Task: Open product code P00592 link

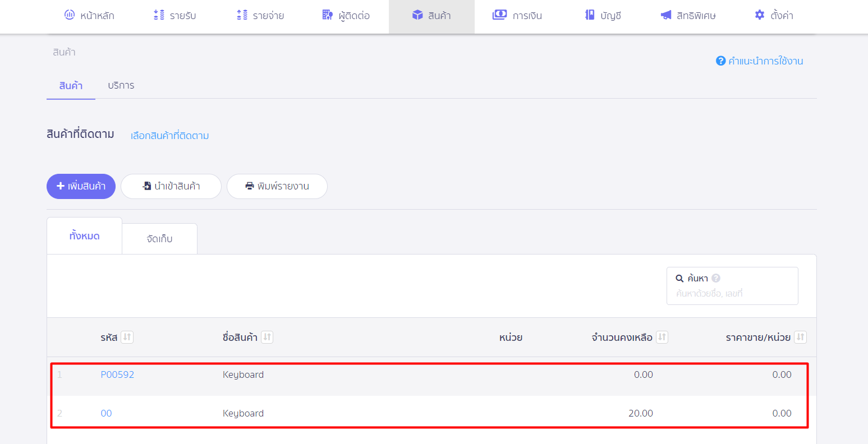Action: pos(117,374)
